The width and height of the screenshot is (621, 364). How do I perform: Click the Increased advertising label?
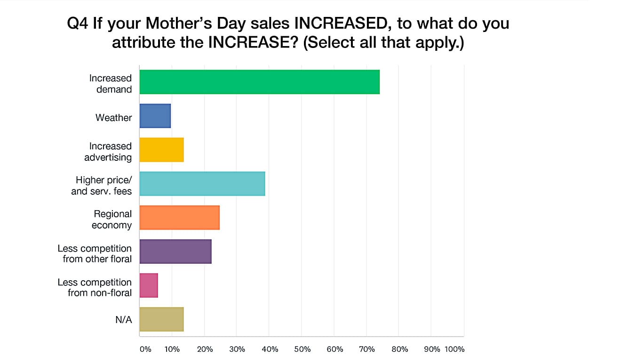108,151
